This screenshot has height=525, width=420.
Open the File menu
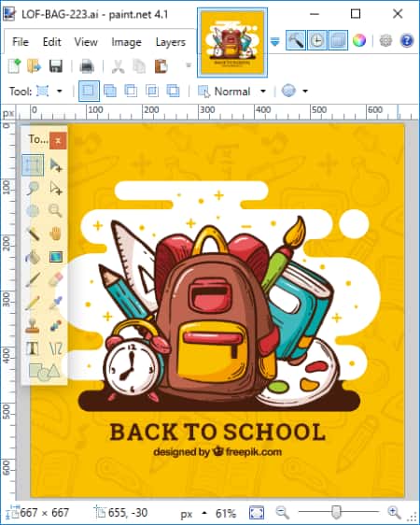[x=21, y=42]
